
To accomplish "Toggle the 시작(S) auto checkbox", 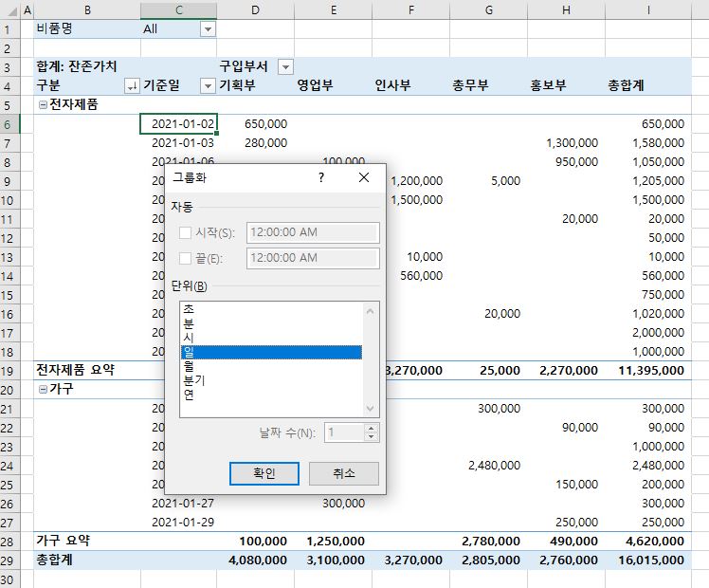I will (186, 233).
